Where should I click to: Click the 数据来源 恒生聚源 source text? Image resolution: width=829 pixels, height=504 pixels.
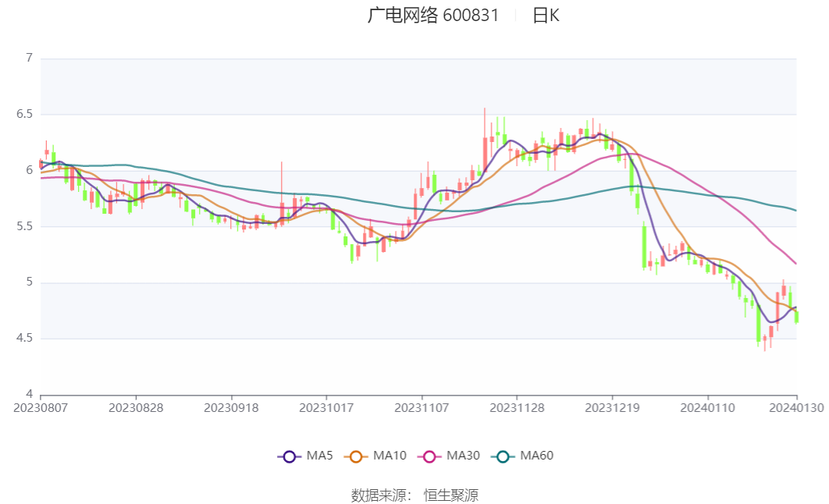[x=414, y=495]
